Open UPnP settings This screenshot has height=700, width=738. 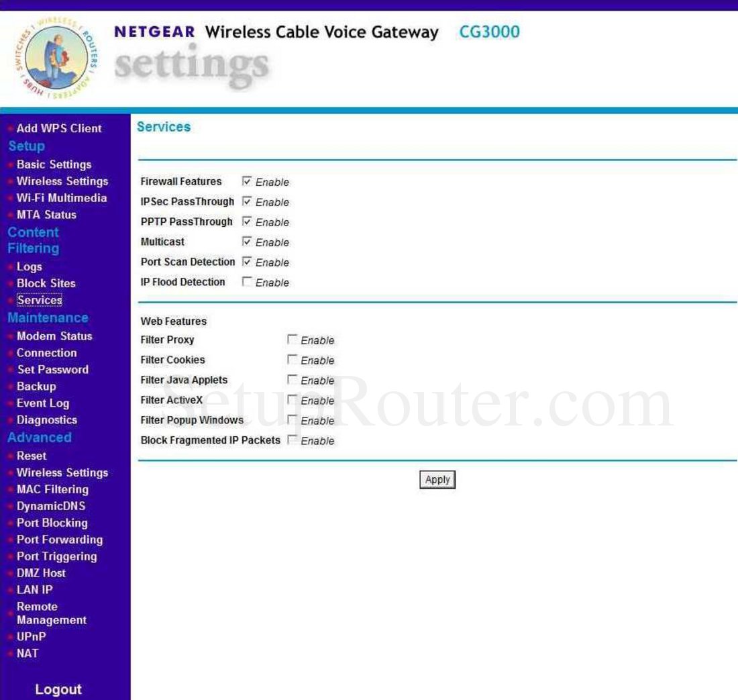(x=31, y=637)
